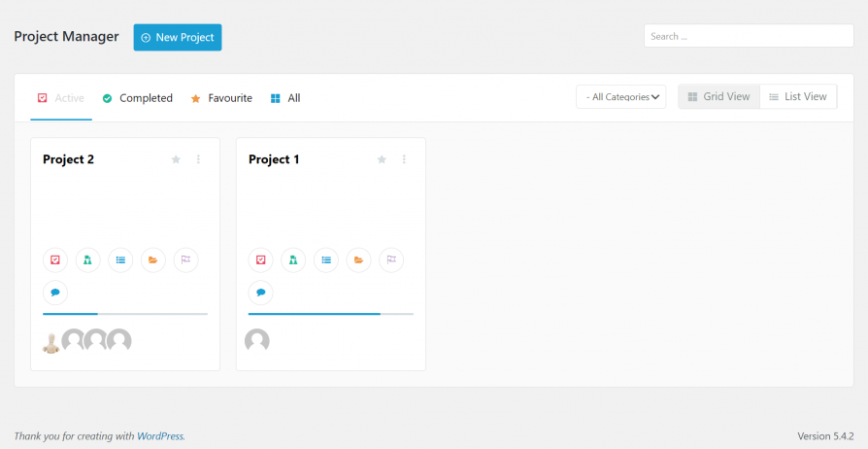
Task: Open the milestones flag icon in Project 2
Action: click(x=186, y=260)
